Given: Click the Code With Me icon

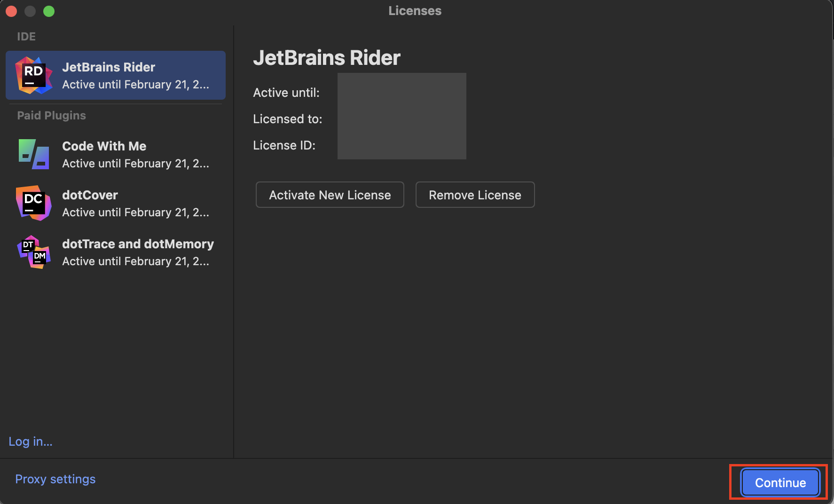Looking at the screenshot, I should pyautogui.click(x=34, y=154).
